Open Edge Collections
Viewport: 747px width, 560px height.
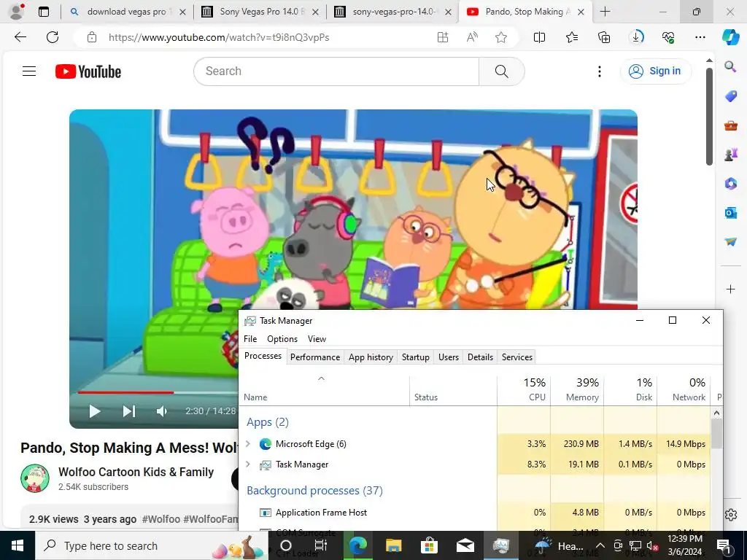tap(604, 37)
